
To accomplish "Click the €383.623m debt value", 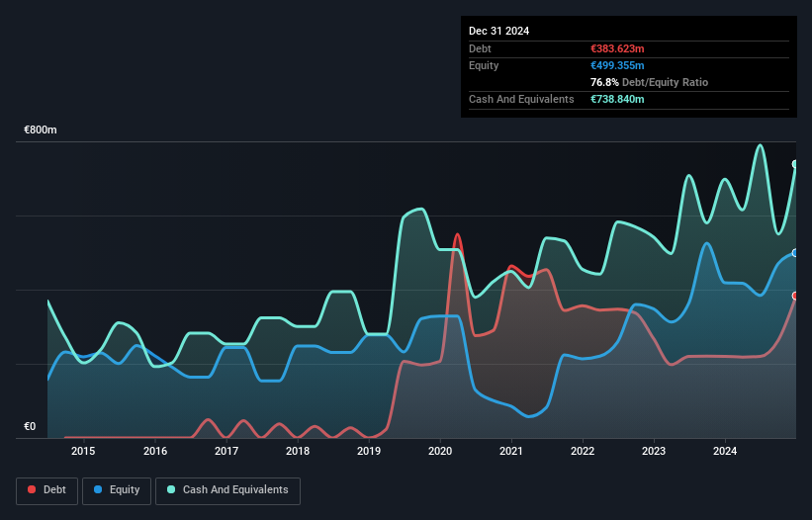I will click(x=617, y=48).
